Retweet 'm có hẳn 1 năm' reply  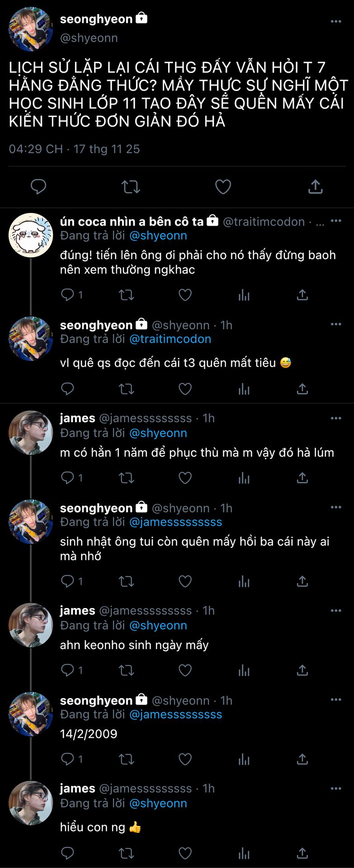coord(126,478)
